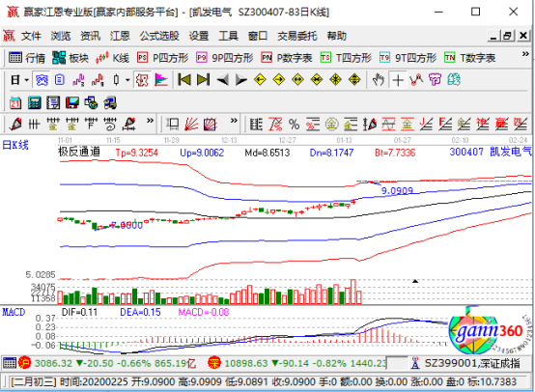This screenshot has height=392, width=535.
Task: Open the P四方形 tool
Action: point(162,58)
